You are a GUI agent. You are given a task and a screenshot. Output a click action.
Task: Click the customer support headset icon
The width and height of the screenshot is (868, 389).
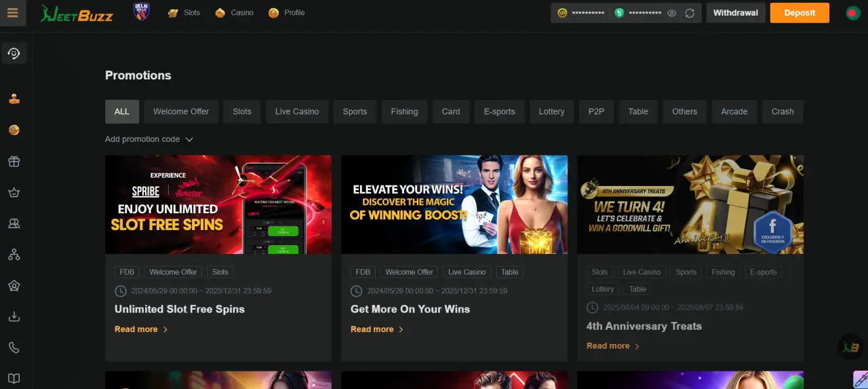(14, 53)
